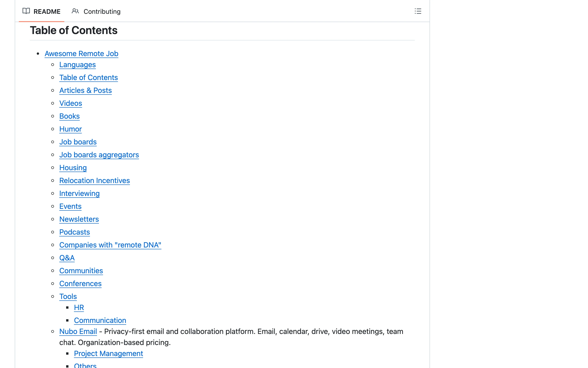
Task: Switch to the README tab
Action: [42, 11]
